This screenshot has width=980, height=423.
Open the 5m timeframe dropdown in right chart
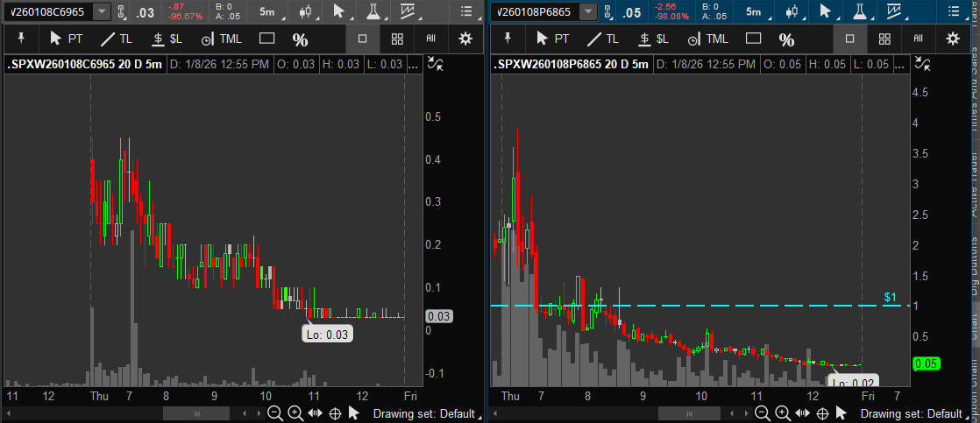[x=753, y=12]
